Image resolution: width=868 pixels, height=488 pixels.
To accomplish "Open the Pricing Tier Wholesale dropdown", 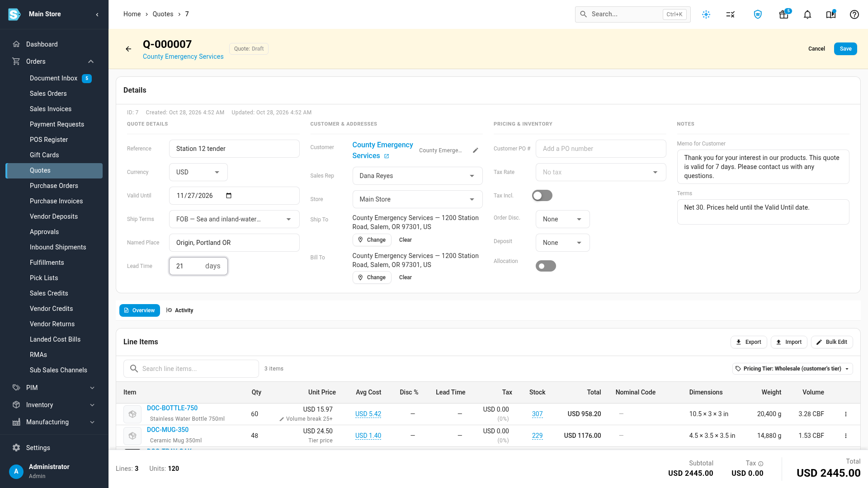I will click(x=793, y=369).
